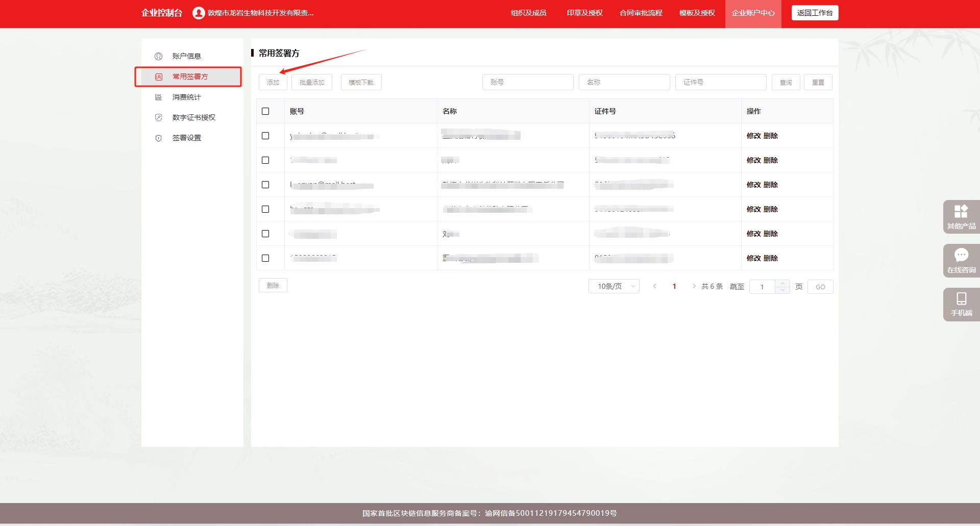Click the digital certificate authorization icon
The height and width of the screenshot is (526, 980).
coord(158,117)
